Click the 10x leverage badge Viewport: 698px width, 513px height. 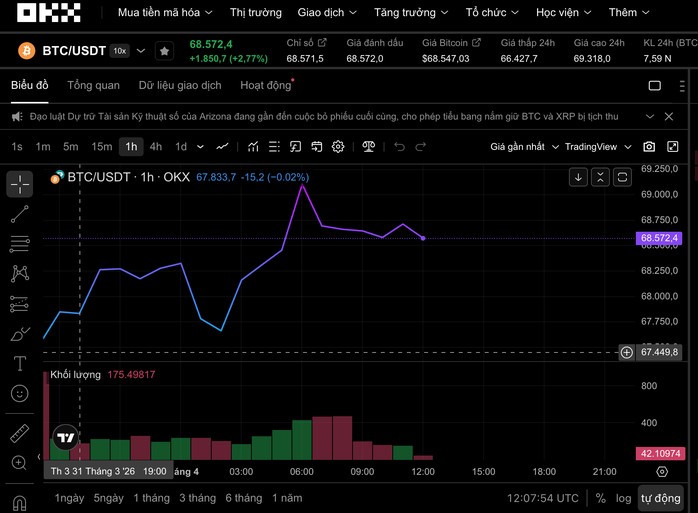pyautogui.click(x=119, y=51)
